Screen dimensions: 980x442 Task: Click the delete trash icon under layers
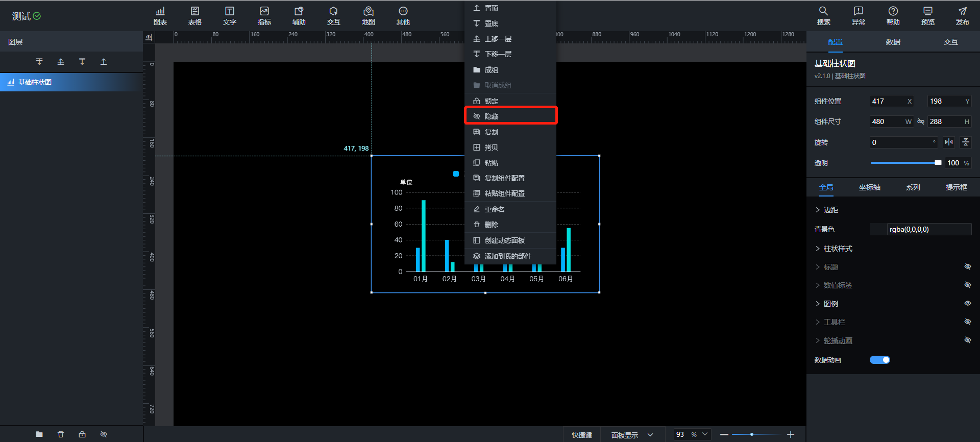click(61, 434)
